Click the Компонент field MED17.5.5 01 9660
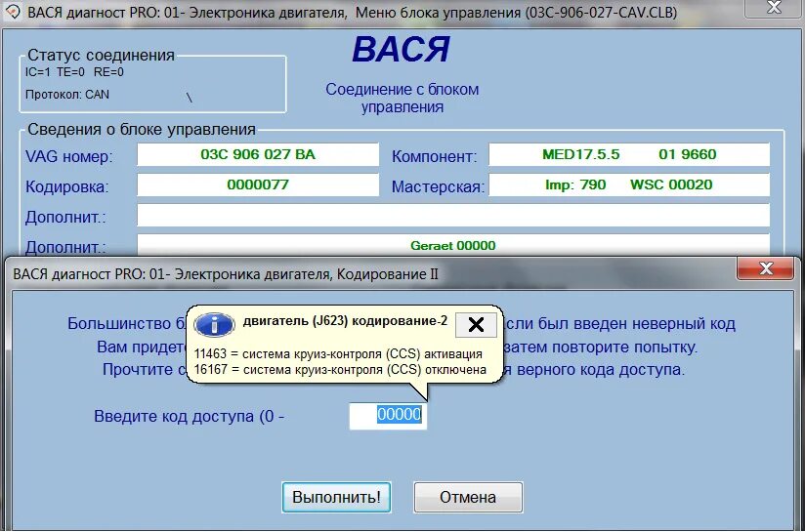This screenshot has height=532, width=805. [x=629, y=154]
